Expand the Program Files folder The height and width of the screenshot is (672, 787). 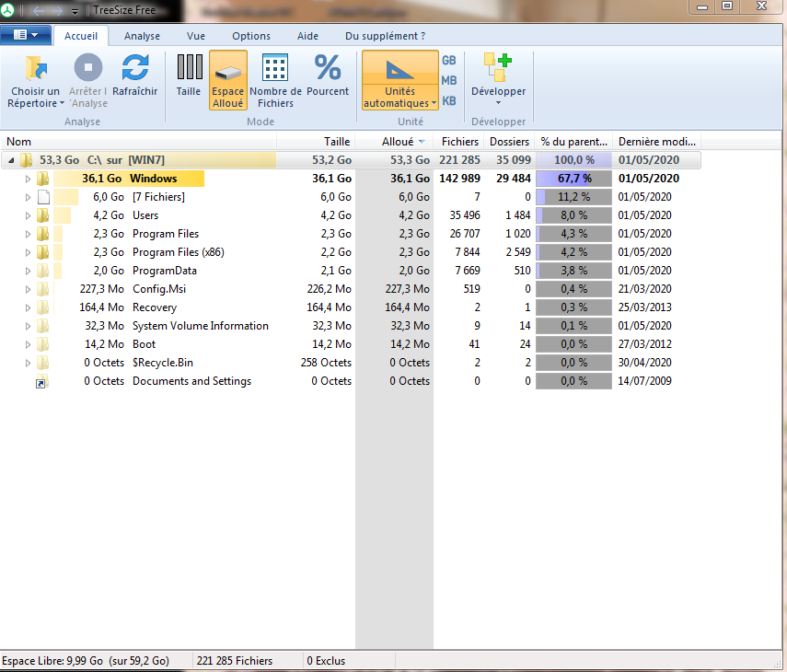[29, 234]
